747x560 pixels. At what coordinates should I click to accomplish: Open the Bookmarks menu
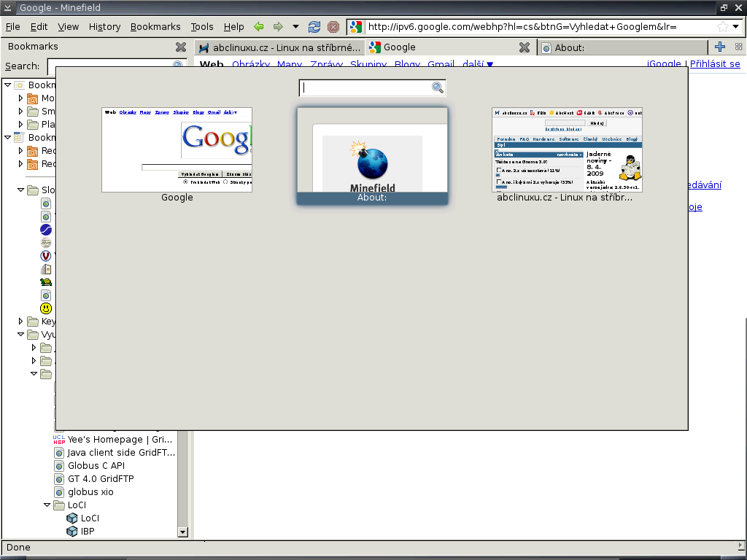coord(155,27)
